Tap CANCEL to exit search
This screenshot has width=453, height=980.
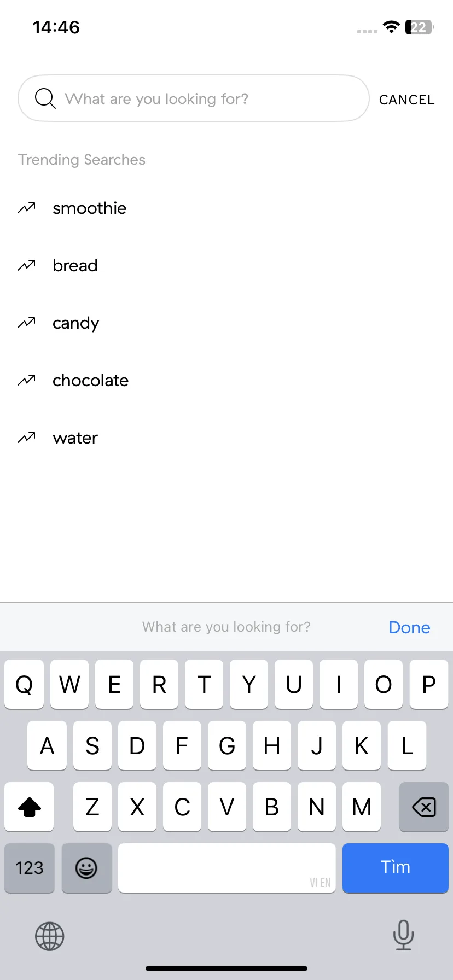tap(407, 100)
